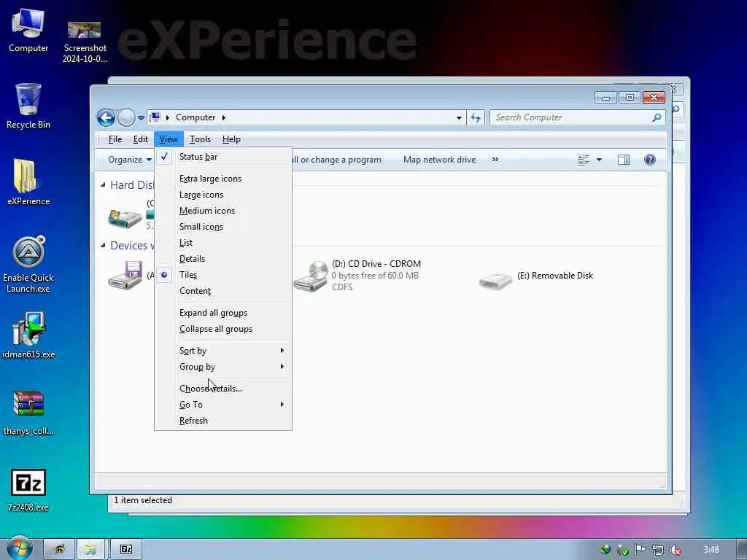Expand the Group by submenu
747x560 pixels.
pyautogui.click(x=223, y=367)
